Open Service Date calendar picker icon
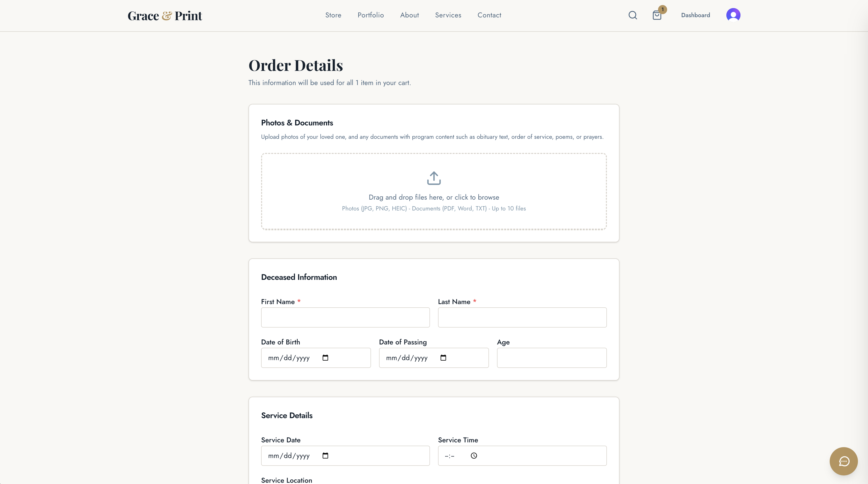The width and height of the screenshot is (868, 484). (x=325, y=455)
